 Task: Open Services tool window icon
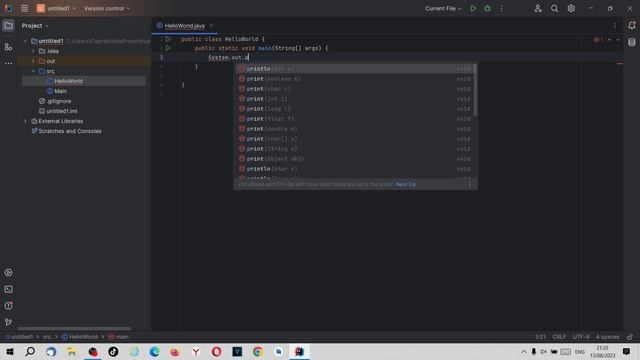tap(8, 272)
